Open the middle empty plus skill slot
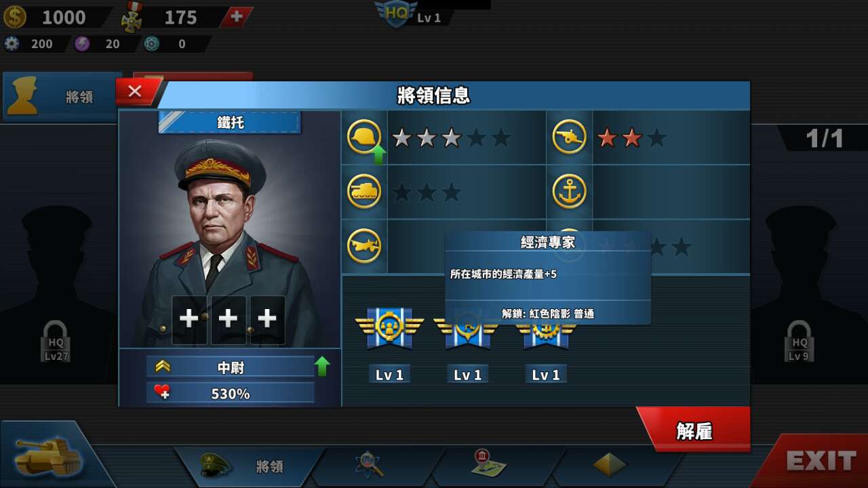The image size is (868, 488). 228,319
